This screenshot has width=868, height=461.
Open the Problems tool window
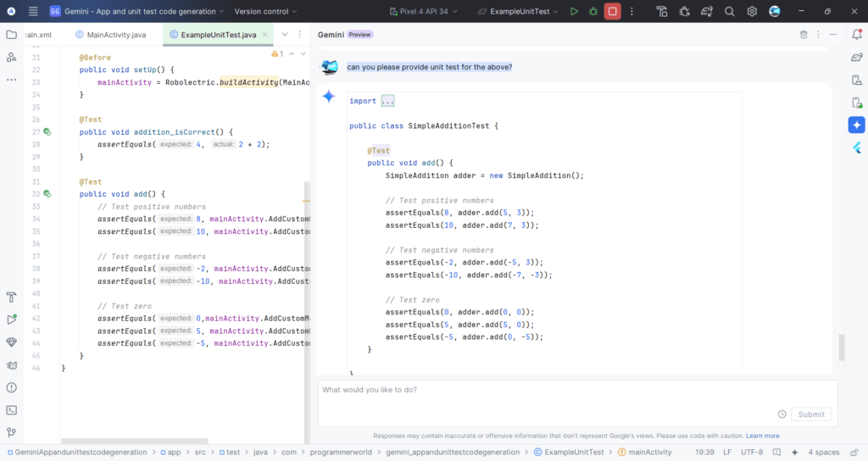click(11, 387)
